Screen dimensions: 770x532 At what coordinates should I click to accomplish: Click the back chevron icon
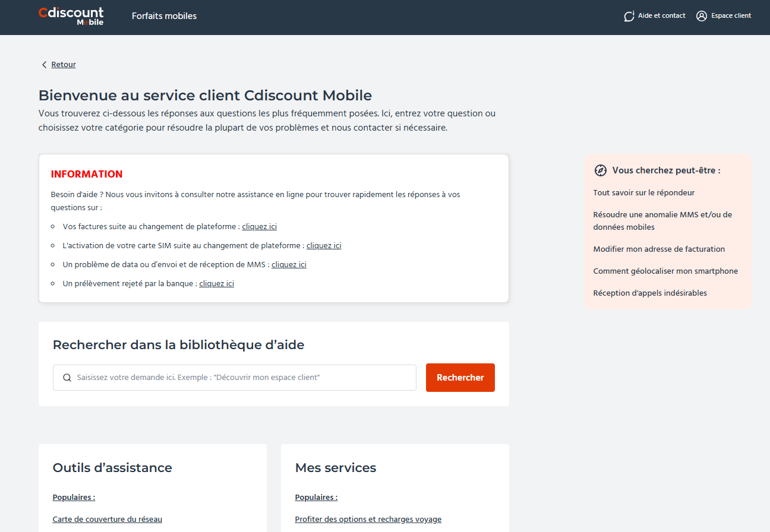coord(44,65)
